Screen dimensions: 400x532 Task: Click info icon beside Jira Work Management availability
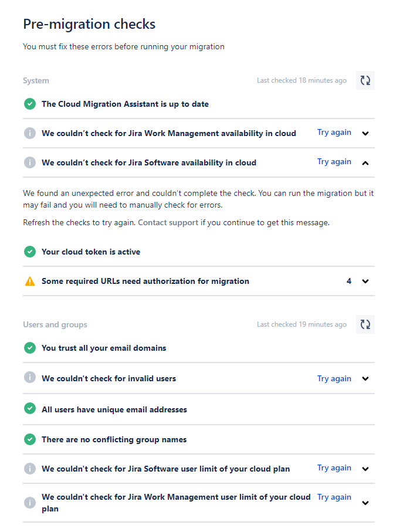coord(30,133)
